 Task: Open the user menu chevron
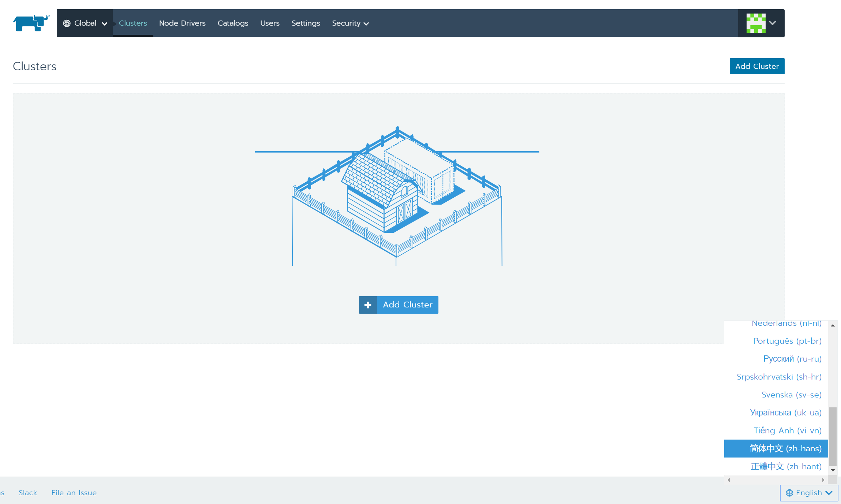pyautogui.click(x=773, y=23)
